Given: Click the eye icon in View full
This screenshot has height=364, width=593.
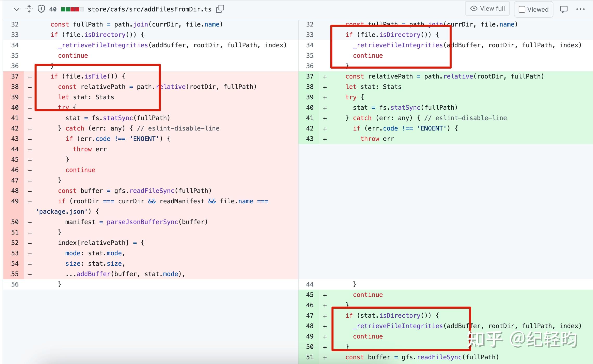Looking at the screenshot, I should pyautogui.click(x=474, y=9).
